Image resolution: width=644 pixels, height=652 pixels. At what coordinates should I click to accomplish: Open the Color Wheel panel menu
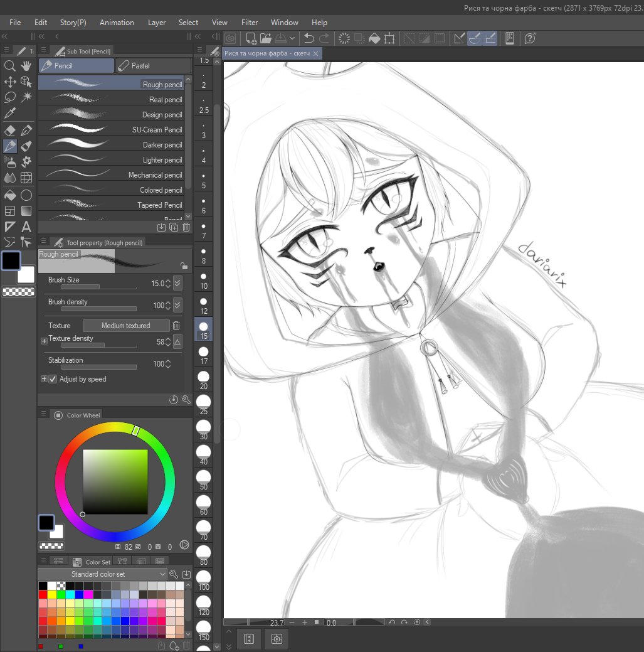pyautogui.click(x=43, y=414)
